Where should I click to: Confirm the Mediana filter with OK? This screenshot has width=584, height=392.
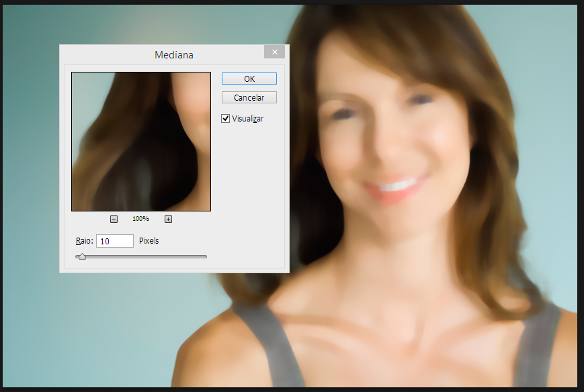[249, 79]
